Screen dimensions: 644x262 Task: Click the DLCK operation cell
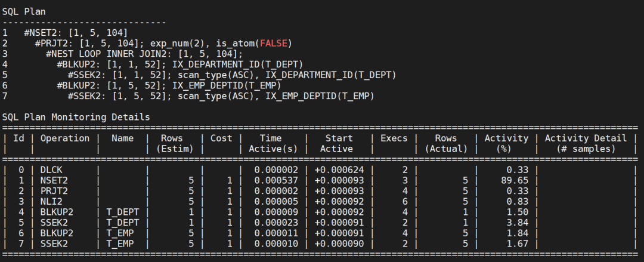click(x=51, y=170)
